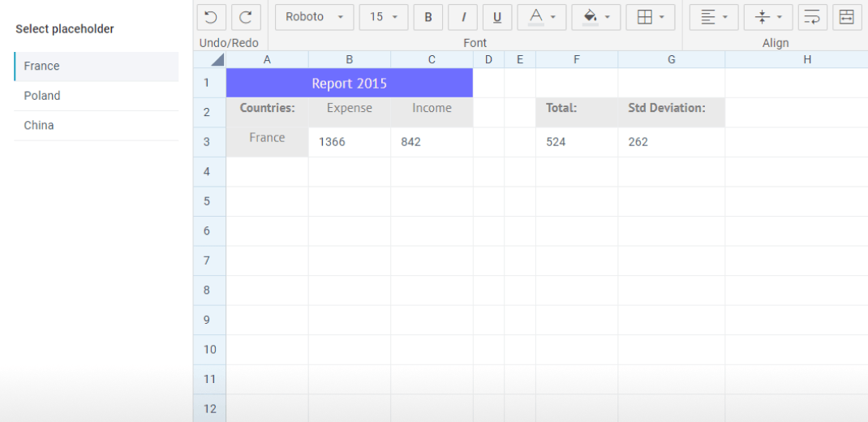The image size is (868, 422).
Task: Click the Undo arrow button
Action: [212, 17]
